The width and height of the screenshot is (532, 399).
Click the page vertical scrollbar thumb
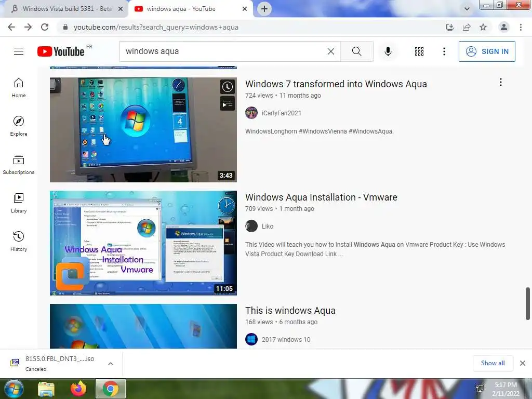click(x=528, y=303)
